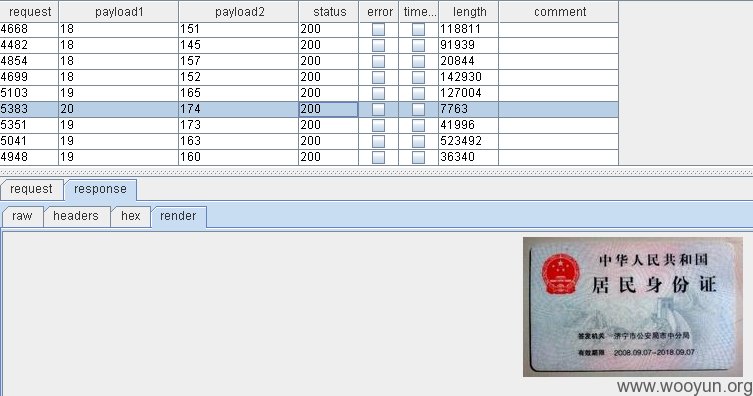This screenshot has width=753, height=396.
Task: Switch to the hex tab
Action: (131, 216)
